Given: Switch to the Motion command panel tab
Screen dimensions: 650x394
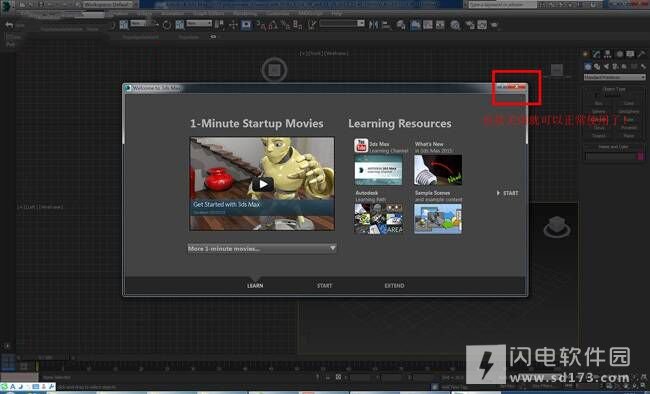Looking at the screenshot, I should pos(619,54).
